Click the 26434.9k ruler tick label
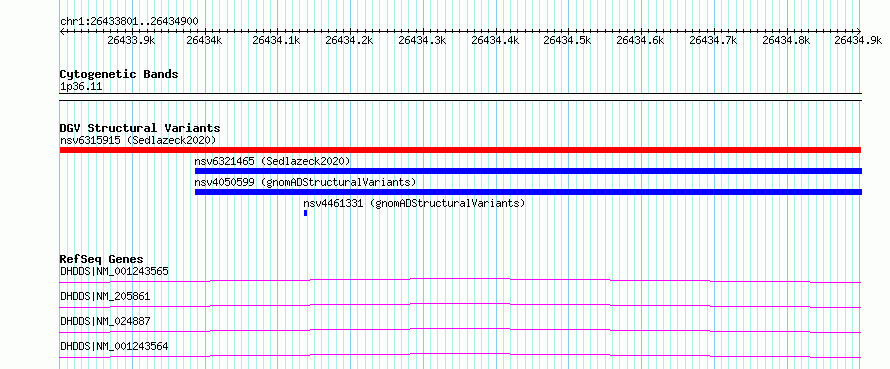 [x=859, y=40]
